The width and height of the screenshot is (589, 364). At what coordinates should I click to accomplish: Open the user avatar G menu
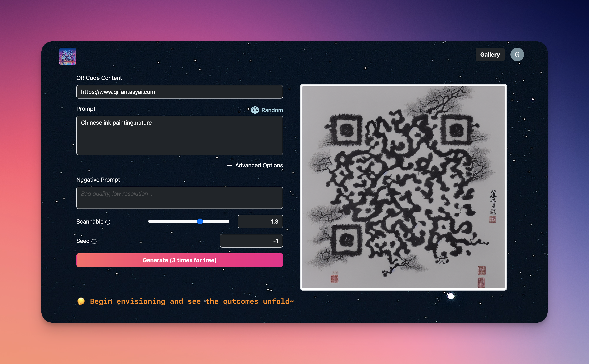[517, 54]
